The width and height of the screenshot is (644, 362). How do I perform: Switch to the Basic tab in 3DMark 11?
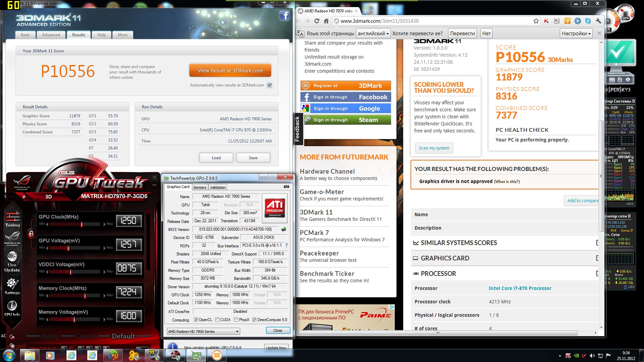pyautogui.click(x=25, y=35)
